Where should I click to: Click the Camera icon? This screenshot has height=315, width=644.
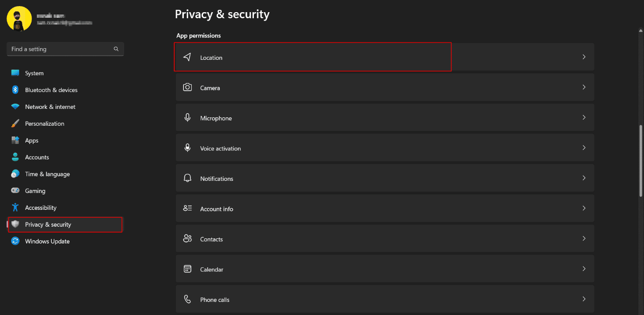187,87
